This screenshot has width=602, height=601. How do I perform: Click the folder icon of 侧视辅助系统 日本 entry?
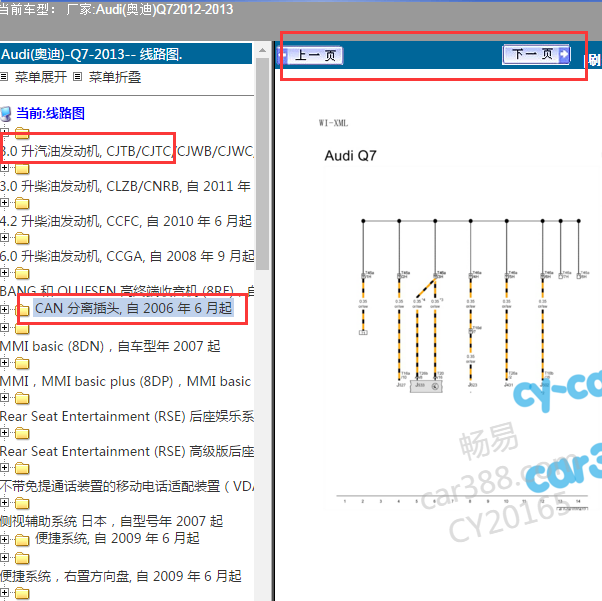pyautogui.click(x=22, y=503)
